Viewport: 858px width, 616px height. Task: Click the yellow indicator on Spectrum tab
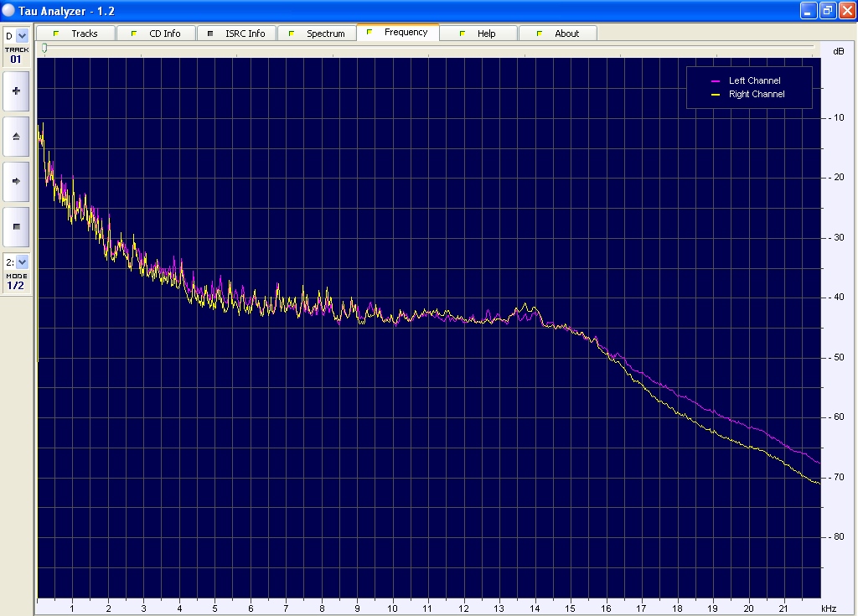pos(292,34)
